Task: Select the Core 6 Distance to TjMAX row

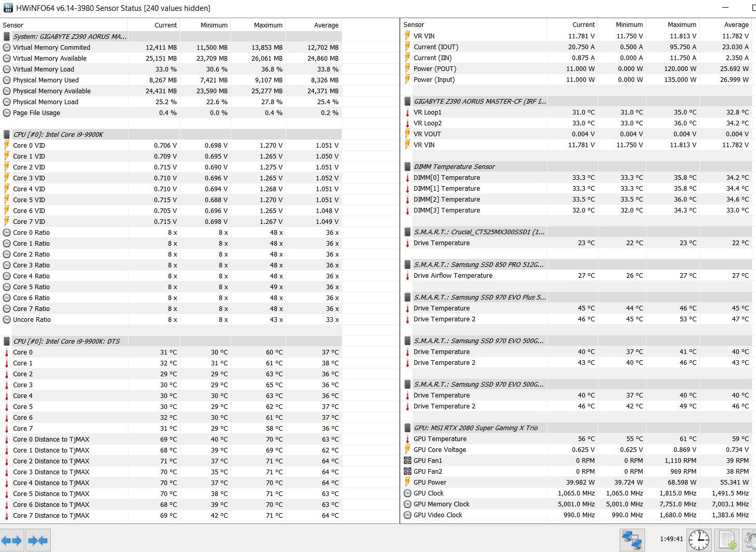Action: click(171, 504)
